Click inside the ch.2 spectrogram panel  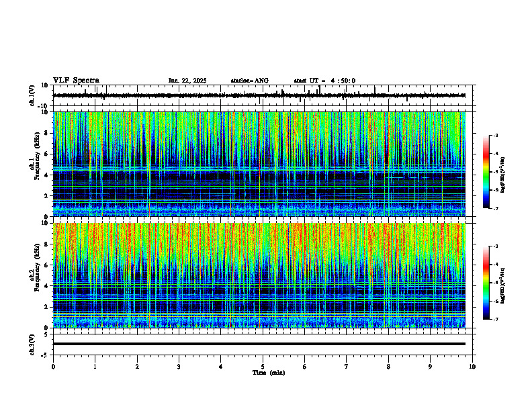(259, 275)
